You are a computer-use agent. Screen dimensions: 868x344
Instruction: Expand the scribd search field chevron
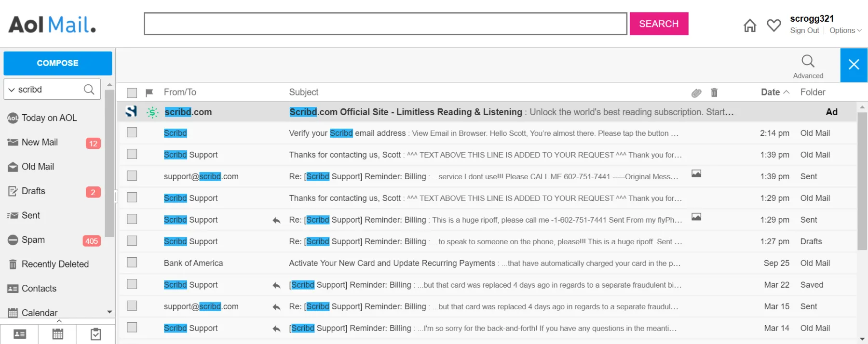click(12, 90)
